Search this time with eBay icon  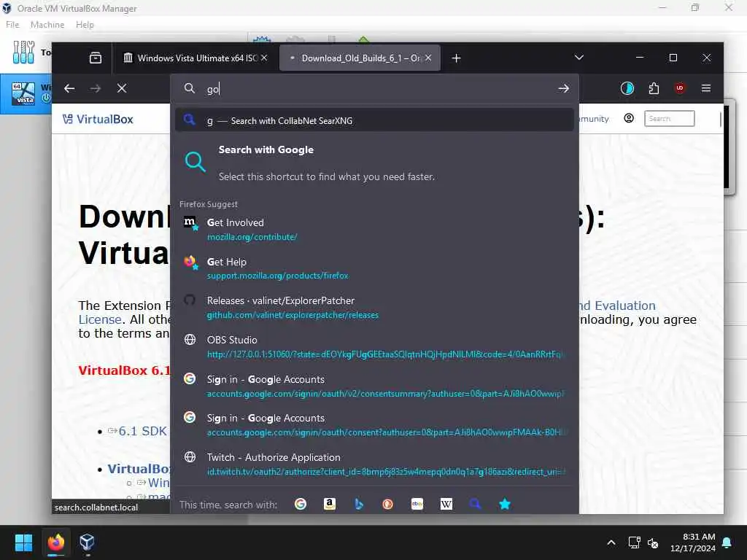pos(417,504)
